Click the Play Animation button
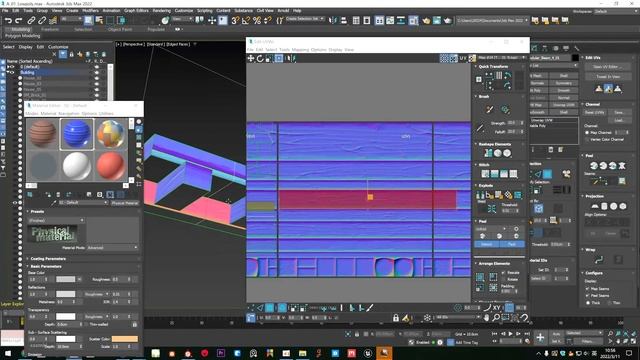This screenshot has width=640, height=360. click(x=510, y=334)
